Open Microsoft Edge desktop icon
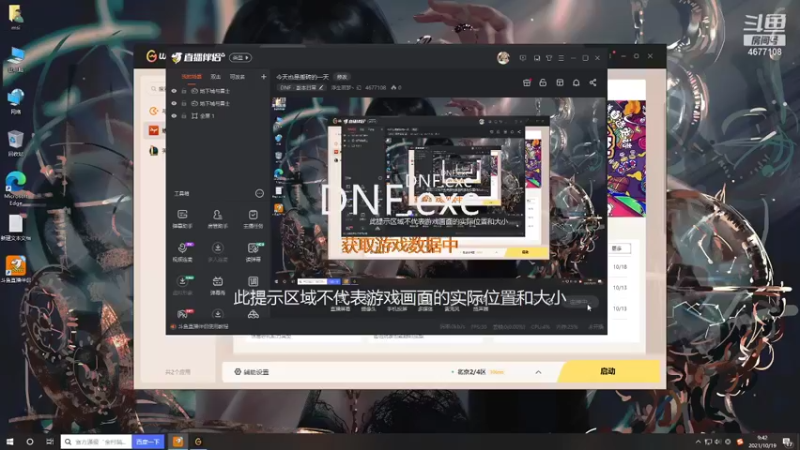 click(16, 188)
